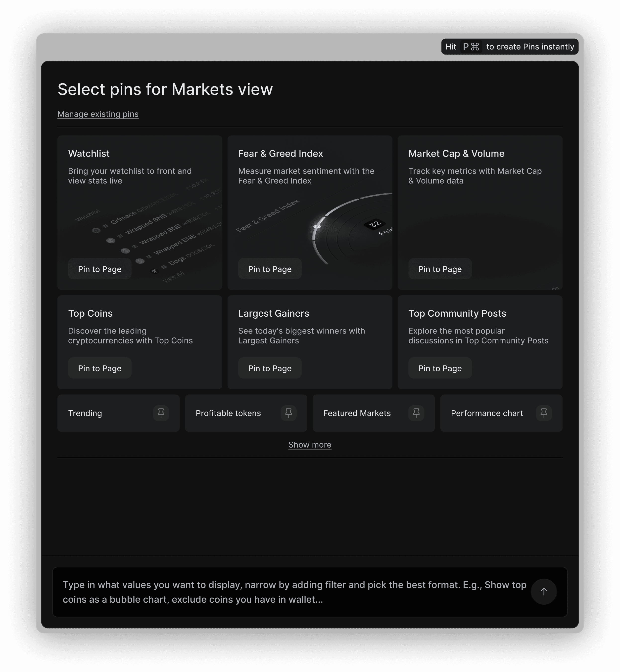Pin the Profitable tokens tile via its icon

288,413
